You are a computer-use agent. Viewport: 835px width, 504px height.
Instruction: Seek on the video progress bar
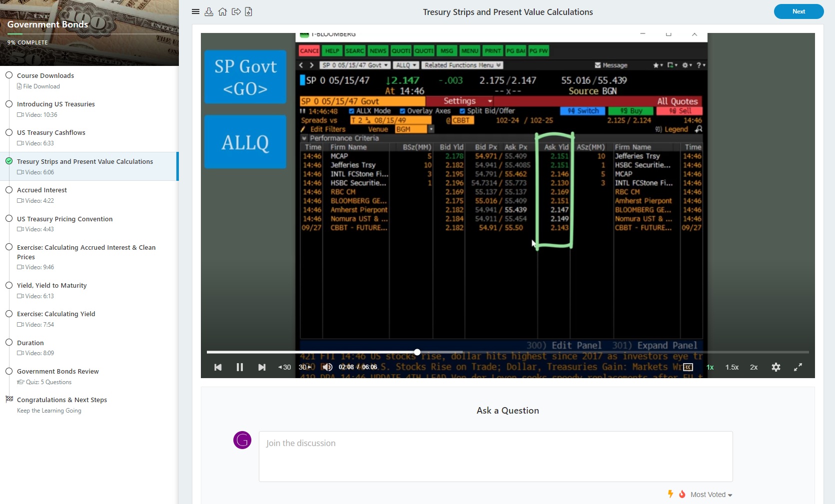click(x=508, y=352)
